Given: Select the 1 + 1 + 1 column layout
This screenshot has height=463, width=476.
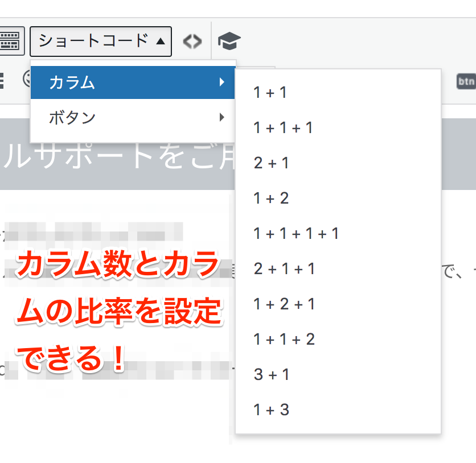Looking at the screenshot, I should [284, 128].
